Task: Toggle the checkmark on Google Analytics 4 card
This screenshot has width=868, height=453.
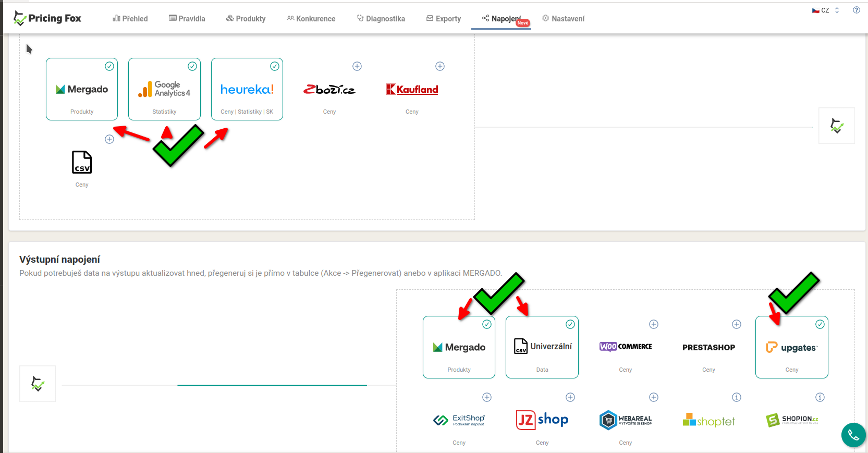Action: (192, 66)
